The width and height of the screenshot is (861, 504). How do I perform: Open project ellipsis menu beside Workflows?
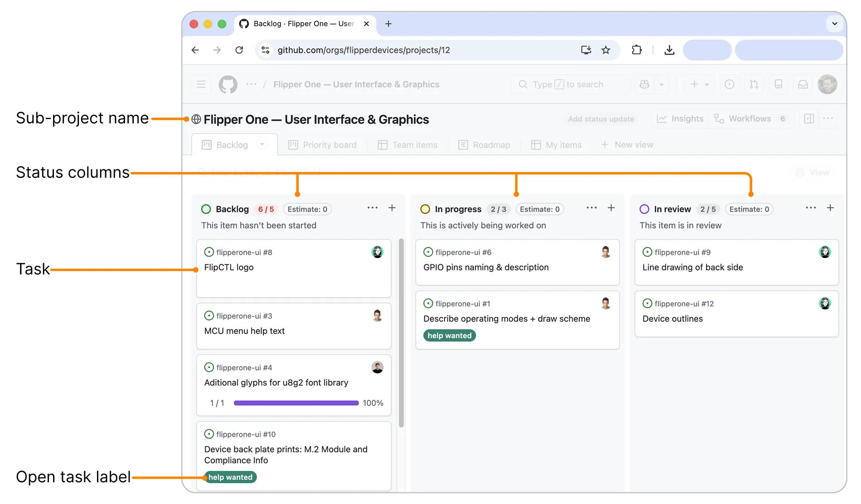click(828, 119)
